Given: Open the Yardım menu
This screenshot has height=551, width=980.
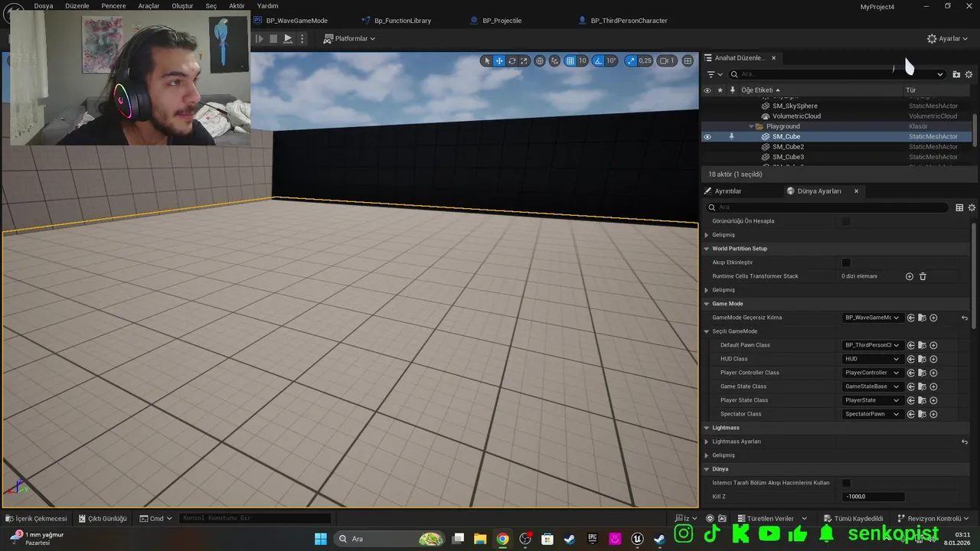Looking at the screenshot, I should [268, 6].
